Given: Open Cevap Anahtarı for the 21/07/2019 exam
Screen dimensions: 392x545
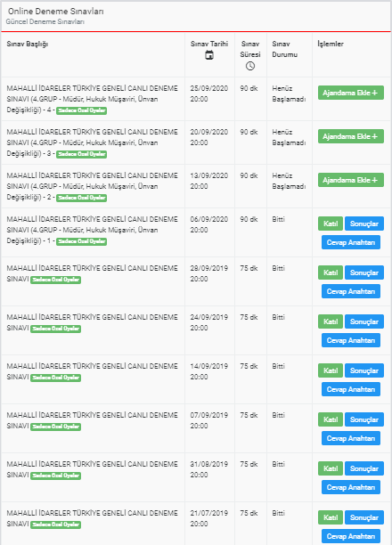Looking at the screenshot, I should [x=351, y=536].
